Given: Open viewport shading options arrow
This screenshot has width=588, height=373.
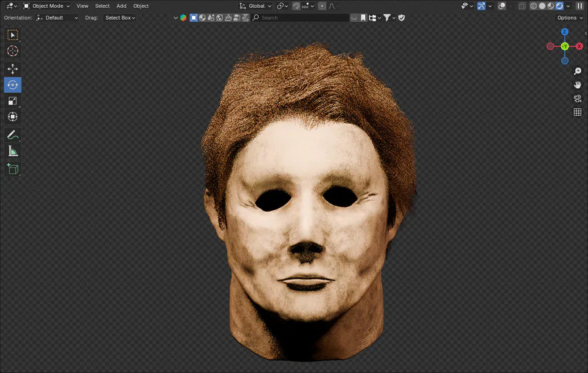Looking at the screenshot, I should 568,6.
